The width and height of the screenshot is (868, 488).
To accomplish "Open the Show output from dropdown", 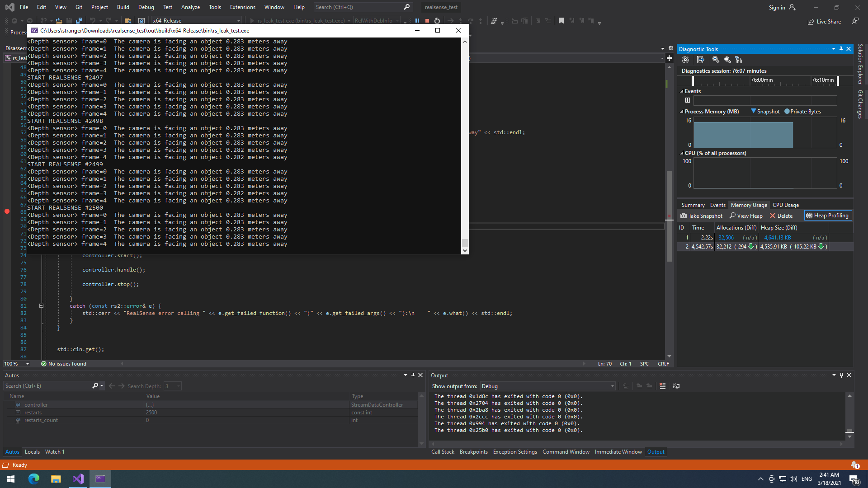I will pos(612,386).
